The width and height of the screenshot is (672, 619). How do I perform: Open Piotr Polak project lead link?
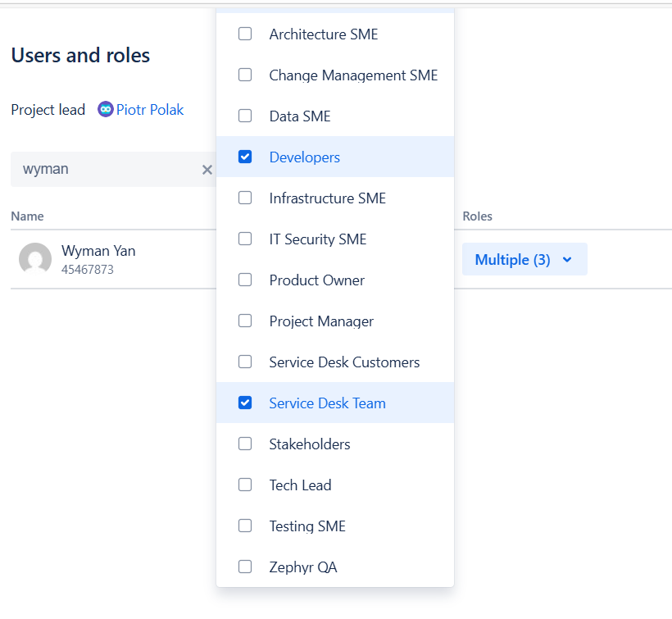point(150,109)
